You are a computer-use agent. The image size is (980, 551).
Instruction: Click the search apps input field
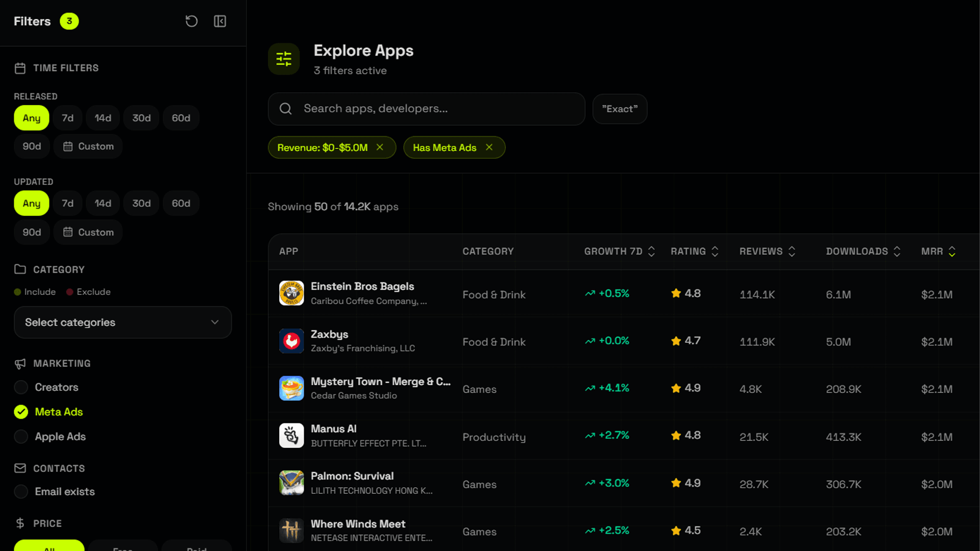(x=426, y=109)
